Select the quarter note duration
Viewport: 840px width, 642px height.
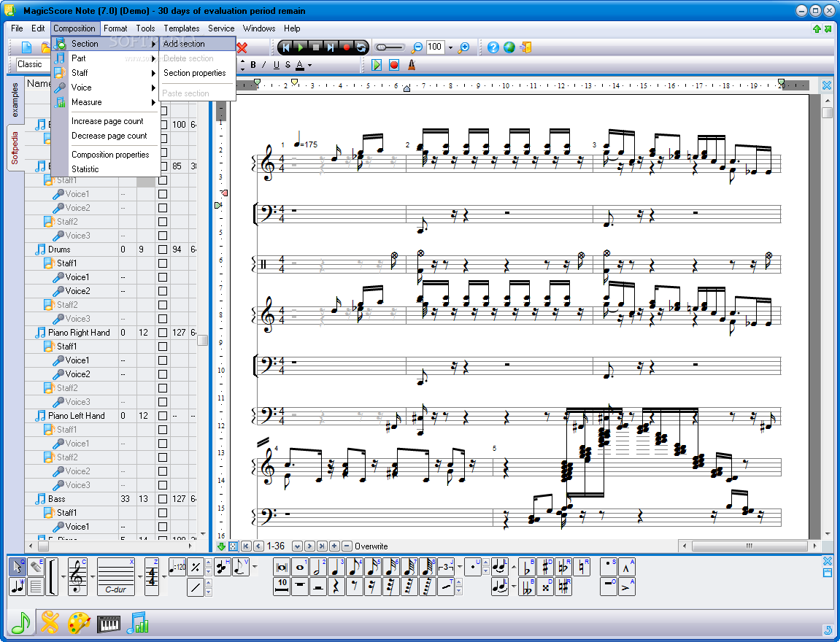[336, 567]
